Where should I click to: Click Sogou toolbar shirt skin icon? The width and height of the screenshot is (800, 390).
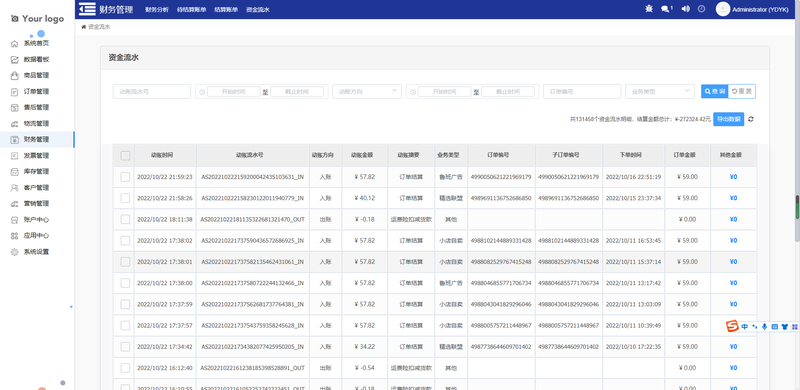785,327
